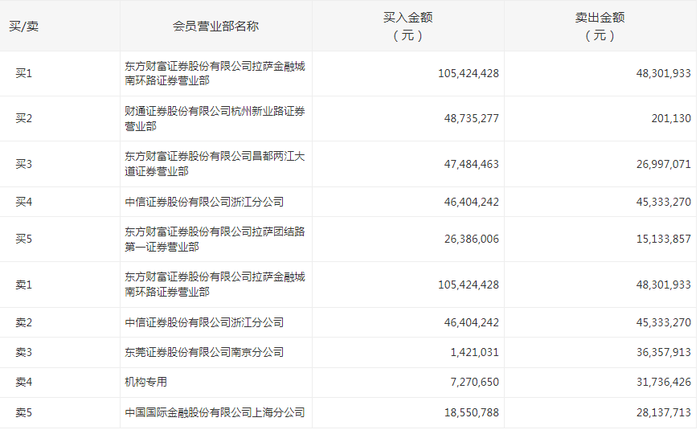This screenshot has height=430, width=700.
Task: Click sell amount 48,301,933 in 买1 row
Action: click(663, 73)
